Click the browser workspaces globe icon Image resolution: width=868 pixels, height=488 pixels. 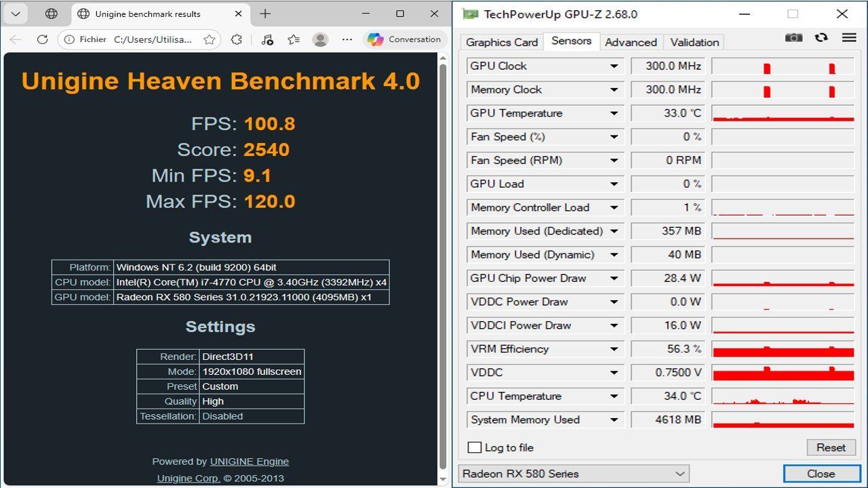(51, 14)
